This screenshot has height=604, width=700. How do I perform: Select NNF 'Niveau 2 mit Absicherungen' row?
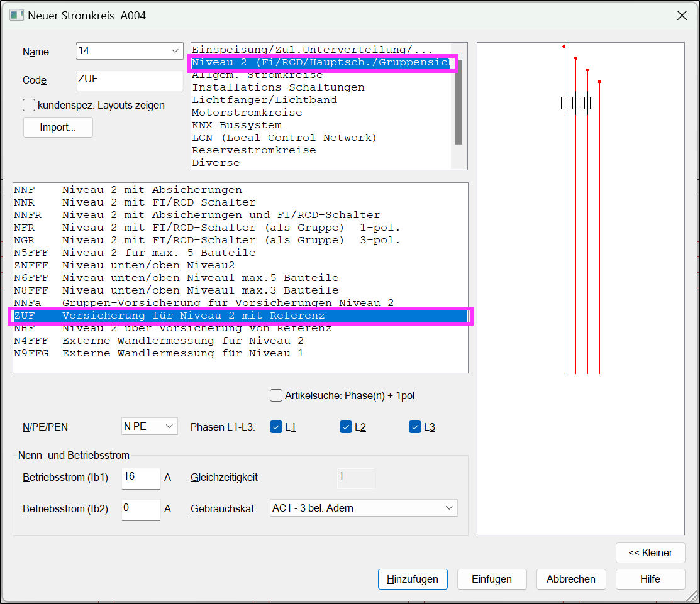tap(241, 190)
